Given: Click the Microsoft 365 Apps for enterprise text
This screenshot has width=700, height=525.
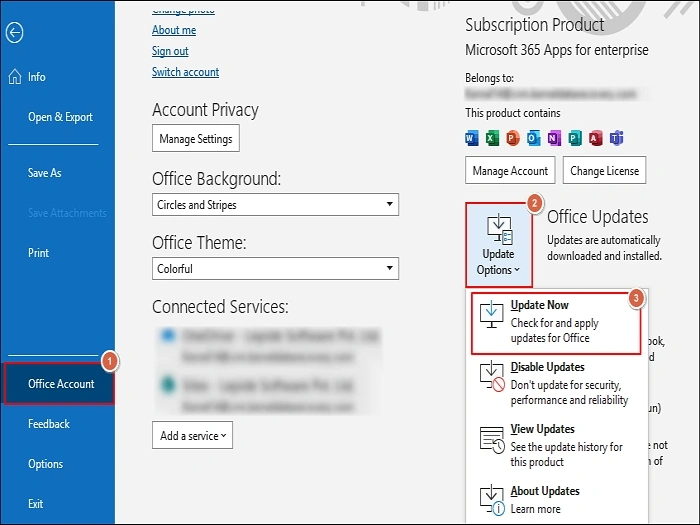Looking at the screenshot, I should coord(557,50).
